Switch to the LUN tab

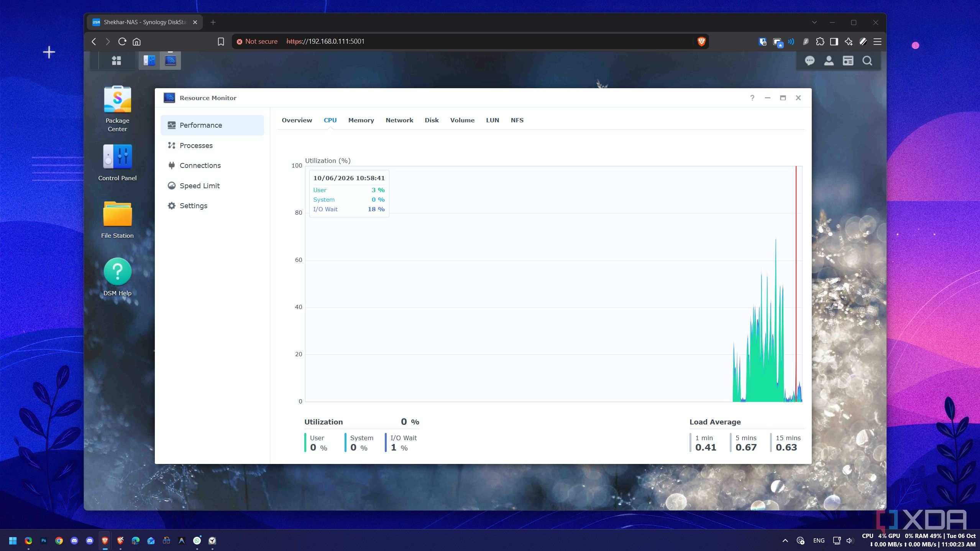coord(492,120)
